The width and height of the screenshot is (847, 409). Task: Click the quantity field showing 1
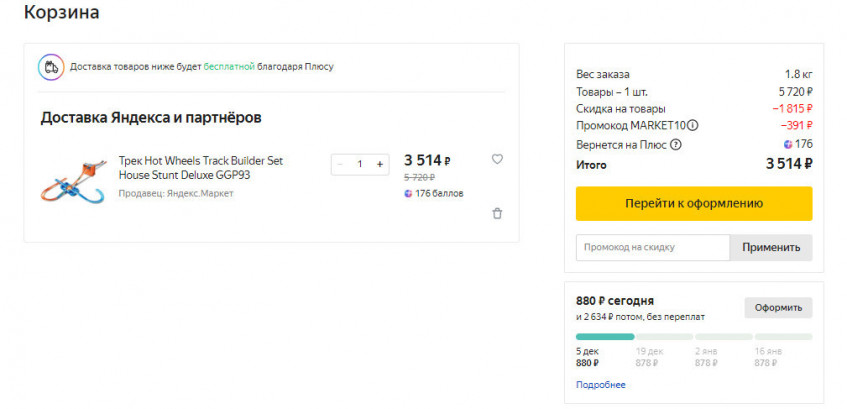click(x=360, y=164)
